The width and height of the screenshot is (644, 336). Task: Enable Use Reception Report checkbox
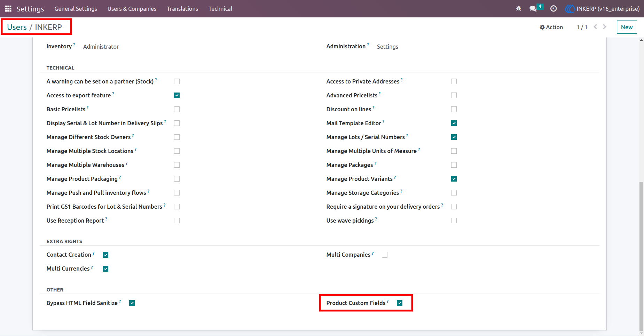point(177,221)
